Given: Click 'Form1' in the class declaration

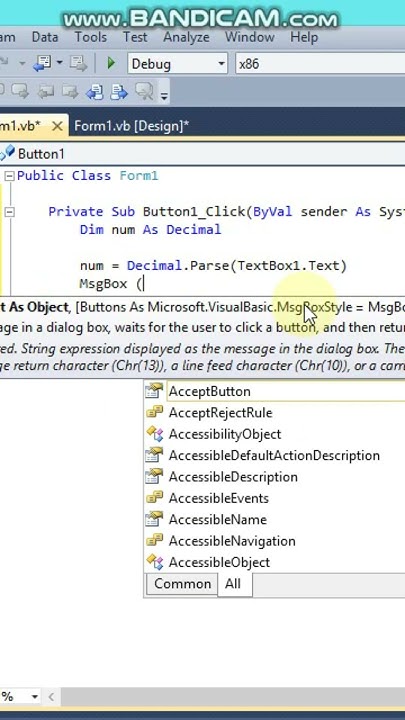Looking at the screenshot, I should pos(139,176).
